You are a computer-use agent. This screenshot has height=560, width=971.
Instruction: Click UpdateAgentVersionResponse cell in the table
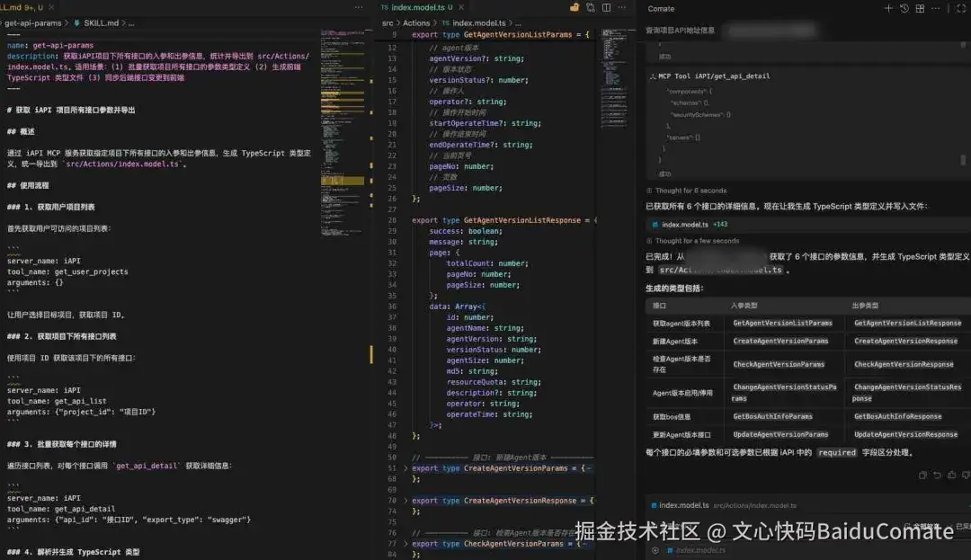tap(905, 434)
